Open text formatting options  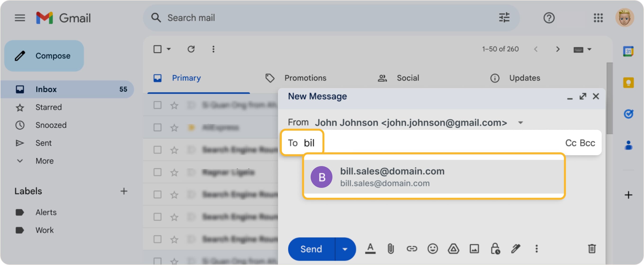click(370, 249)
